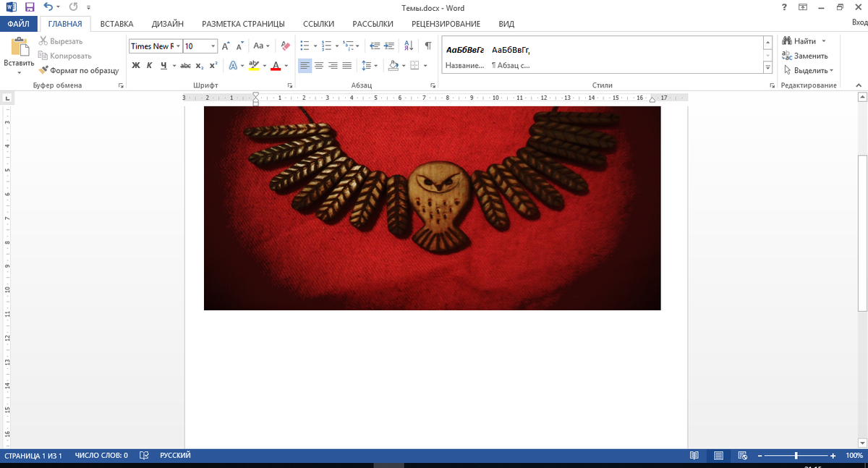
Task: Click the paragraph shading paint bucket
Action: (x=393, y=65)
